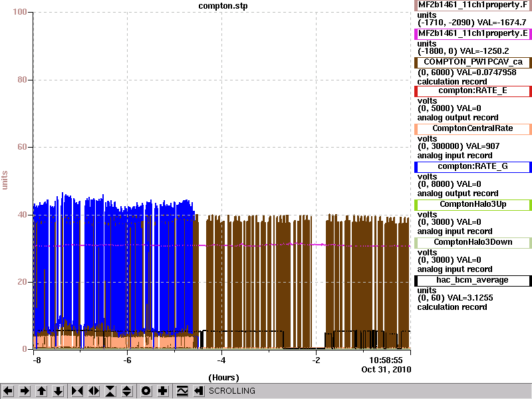The image size is (532, 399).
Task: Click the plus crosshair icon
Action: pos(162,391)
